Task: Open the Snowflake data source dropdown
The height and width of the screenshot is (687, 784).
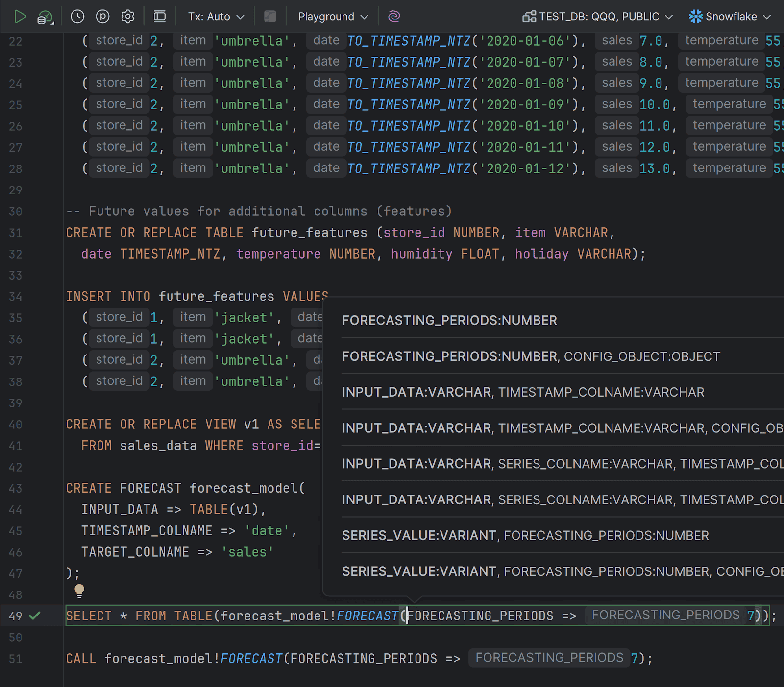Action: tap(730, 17)
